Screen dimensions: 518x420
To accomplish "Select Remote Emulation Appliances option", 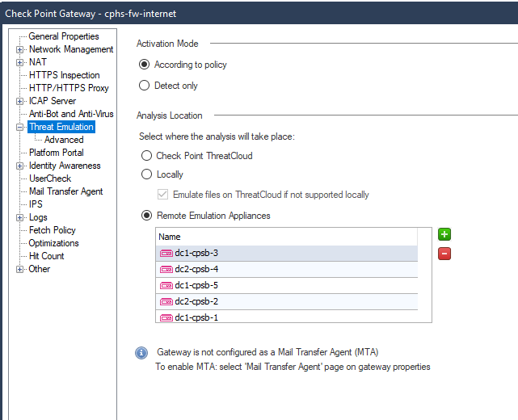I will coord(146,216).
